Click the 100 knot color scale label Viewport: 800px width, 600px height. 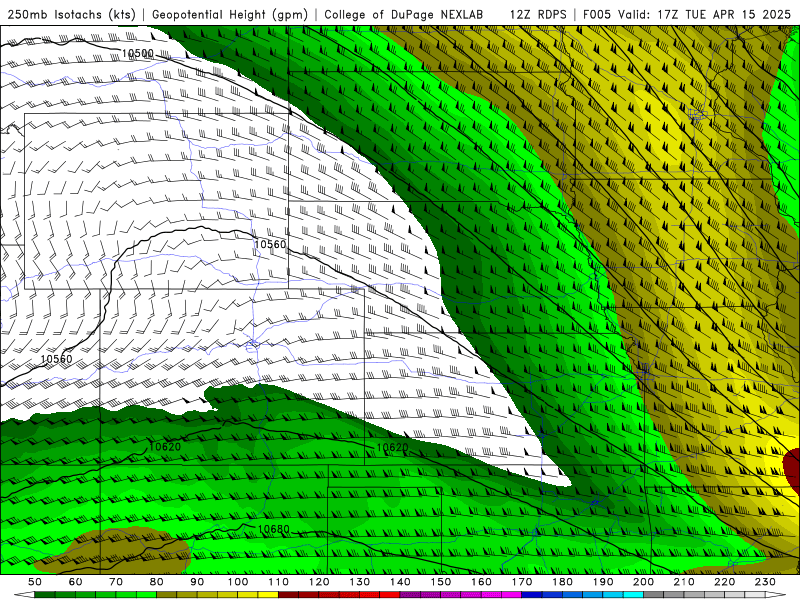[x=238, y=582]
